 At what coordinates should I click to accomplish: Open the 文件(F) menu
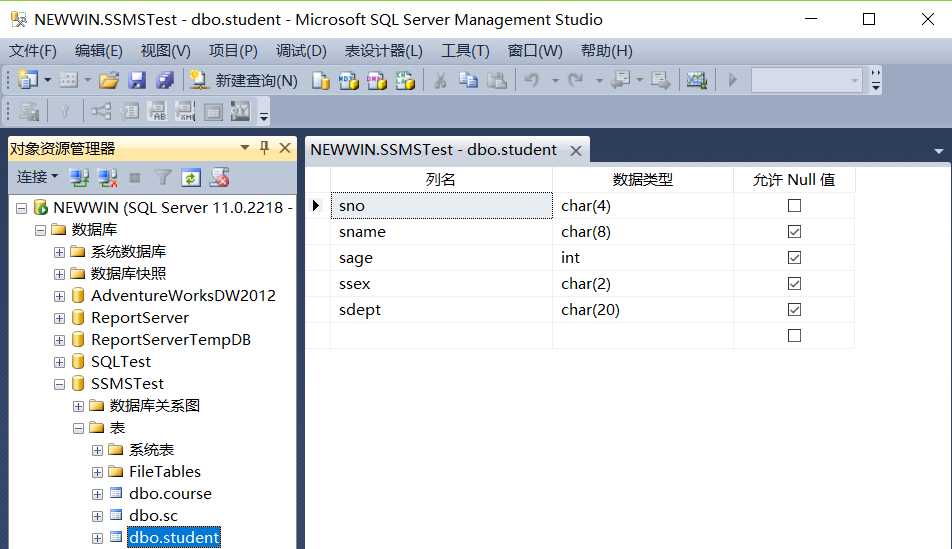tap(33, 51)
